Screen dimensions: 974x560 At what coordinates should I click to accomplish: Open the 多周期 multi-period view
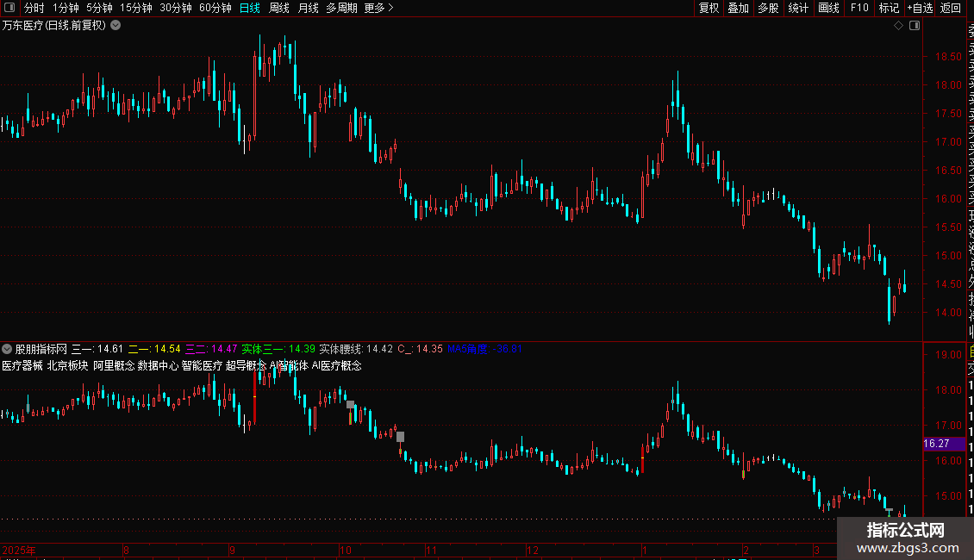(341, 8)
